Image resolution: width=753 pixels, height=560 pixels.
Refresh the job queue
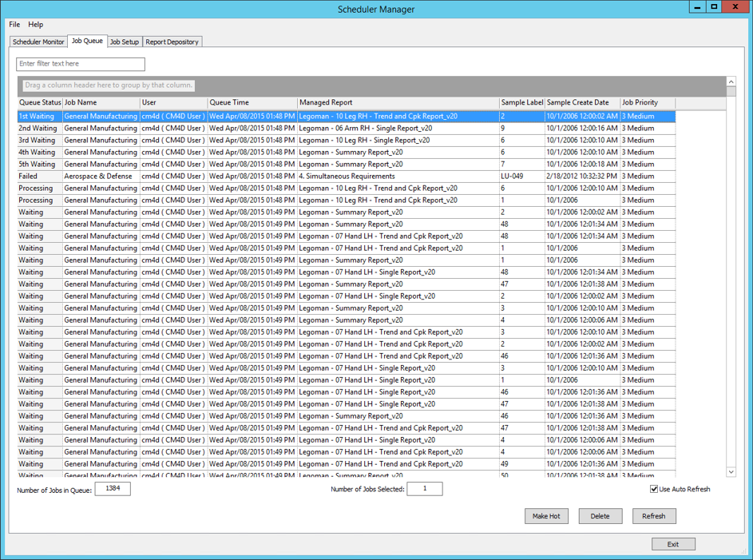[654, 516]
